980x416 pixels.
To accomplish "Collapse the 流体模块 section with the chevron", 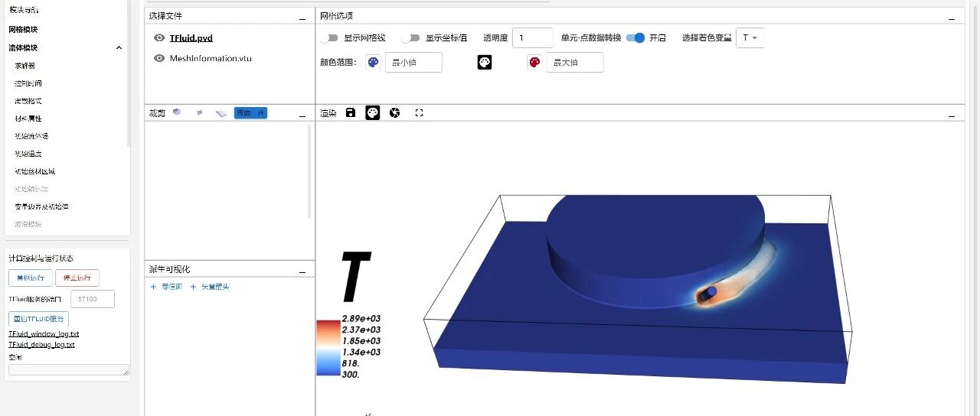I will [119, 47].
